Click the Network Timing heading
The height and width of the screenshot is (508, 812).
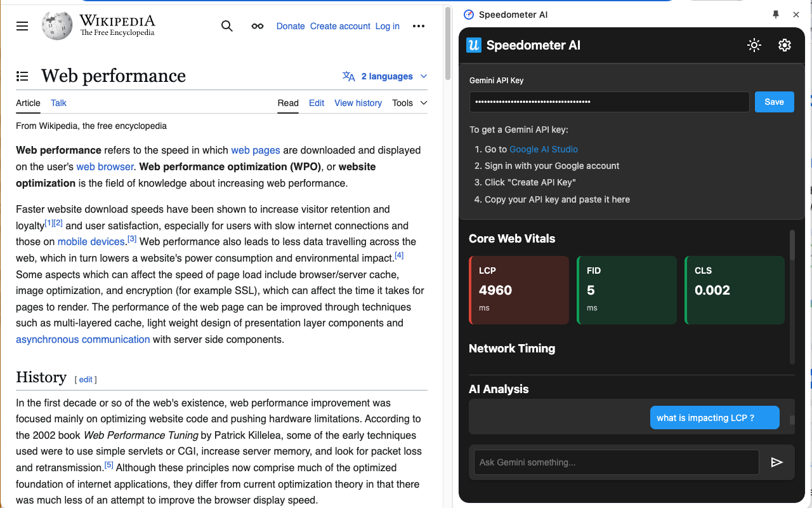(x=512, y=349)
